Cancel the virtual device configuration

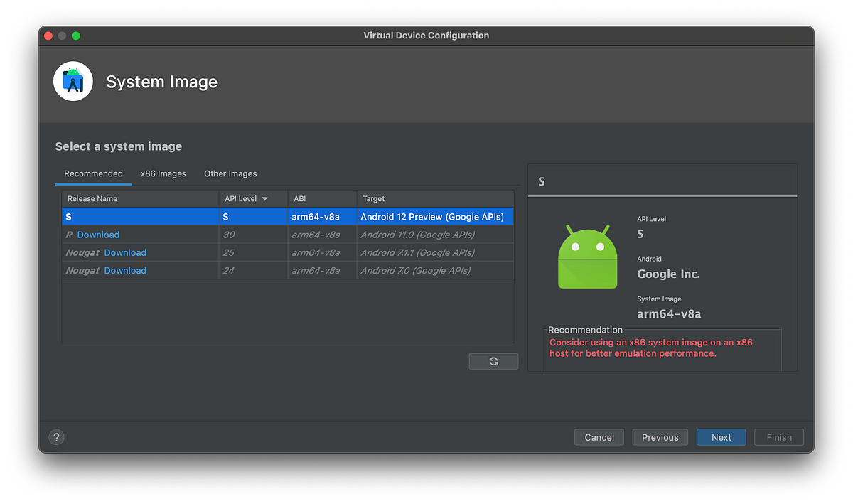point(599,437)
